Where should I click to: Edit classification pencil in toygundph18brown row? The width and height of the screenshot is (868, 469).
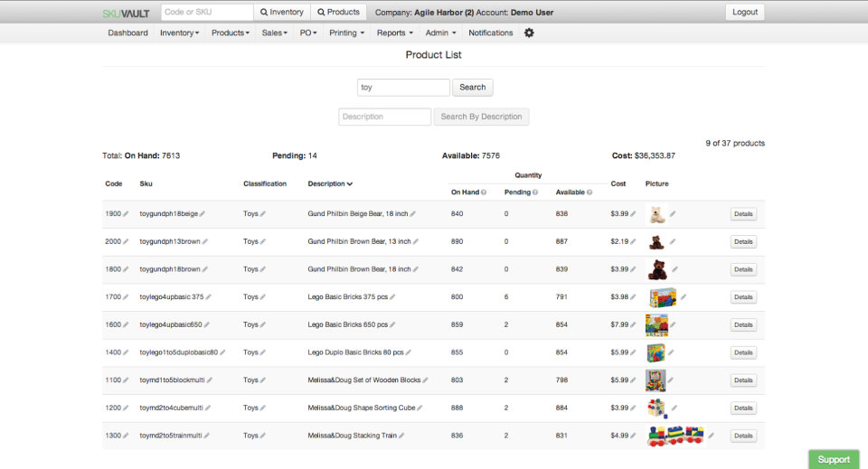262,269
